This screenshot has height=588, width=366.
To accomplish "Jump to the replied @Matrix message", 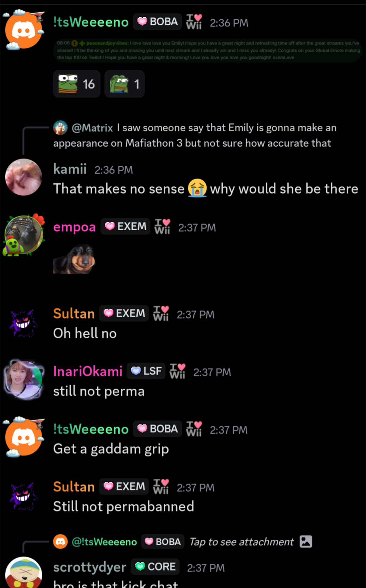I will [x=195, y=135].
